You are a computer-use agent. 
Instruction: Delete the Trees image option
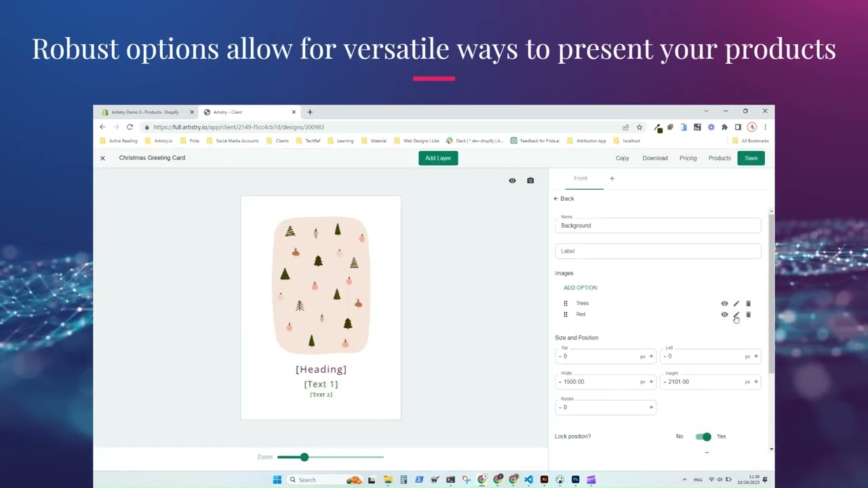(x=749, y=303)
